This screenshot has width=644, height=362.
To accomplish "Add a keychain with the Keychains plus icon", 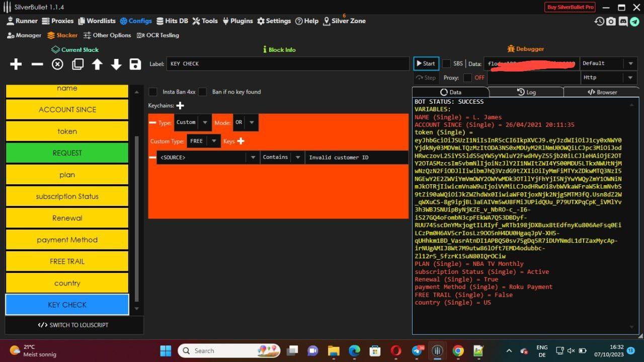I will [180, 106].
